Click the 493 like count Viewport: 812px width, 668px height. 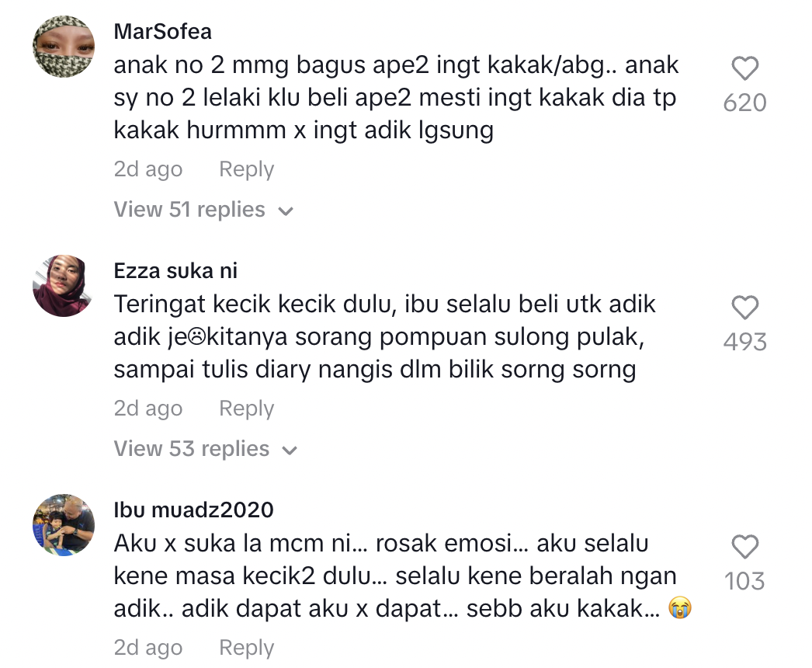coord(744,342)
